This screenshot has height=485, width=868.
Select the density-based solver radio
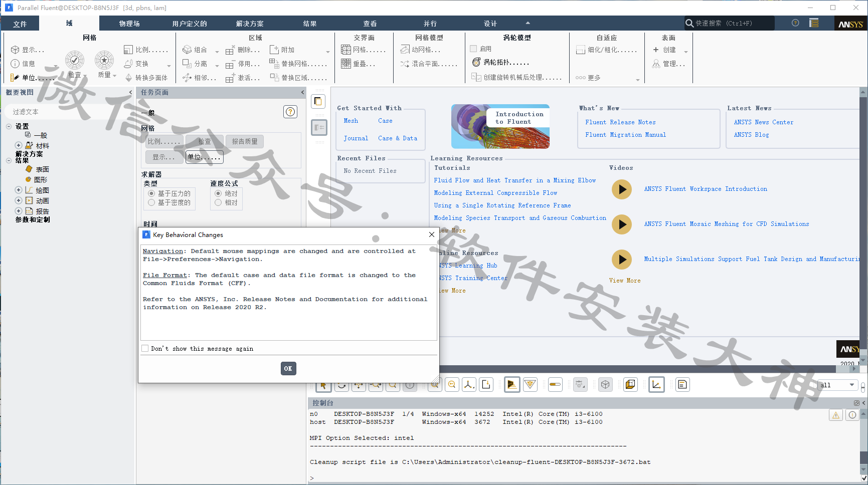pyautogui.click(x=151, y=202)
